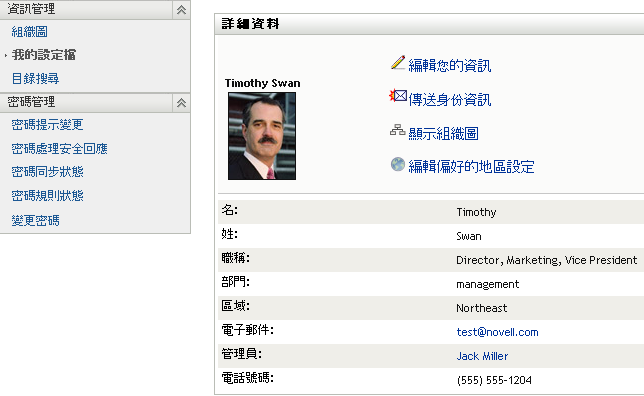Viewport: 644px width, 396px height.
Task: Click the 編輯您的資訊 link
Action: [x=450, y=65]
